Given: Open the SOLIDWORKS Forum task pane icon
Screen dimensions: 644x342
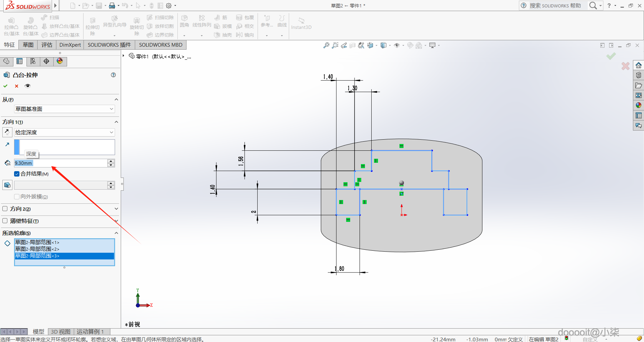Looking at the screenshot, I should (639, 126).
